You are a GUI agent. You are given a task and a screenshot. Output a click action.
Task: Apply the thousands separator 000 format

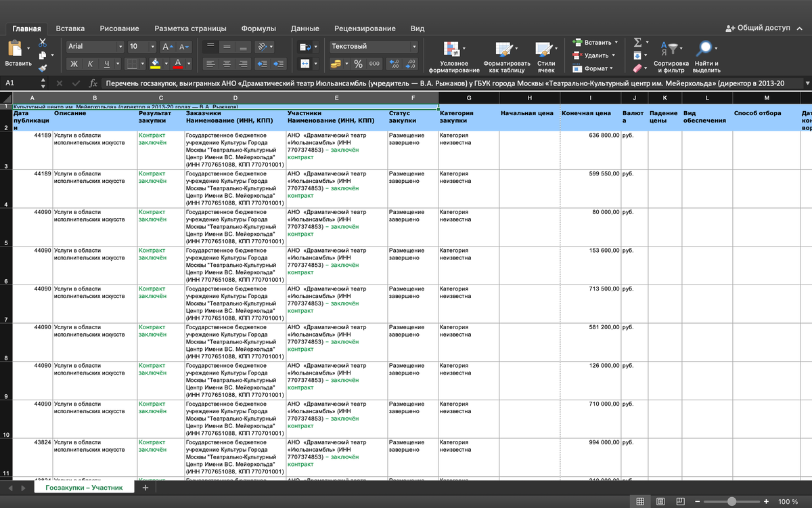[x=375, y=64]
